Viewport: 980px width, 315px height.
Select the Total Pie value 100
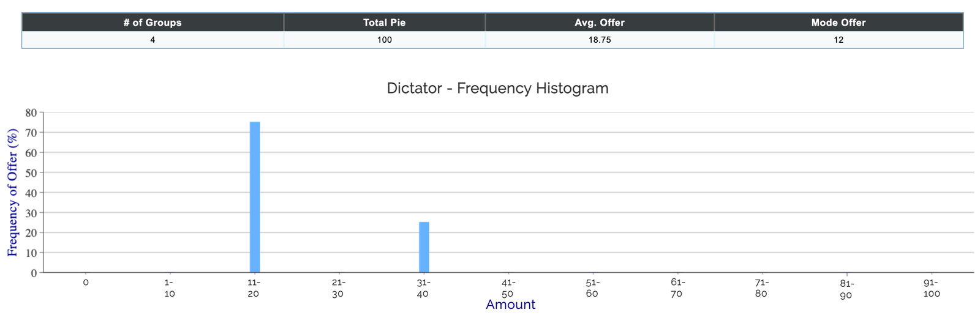tap(385, 40)
